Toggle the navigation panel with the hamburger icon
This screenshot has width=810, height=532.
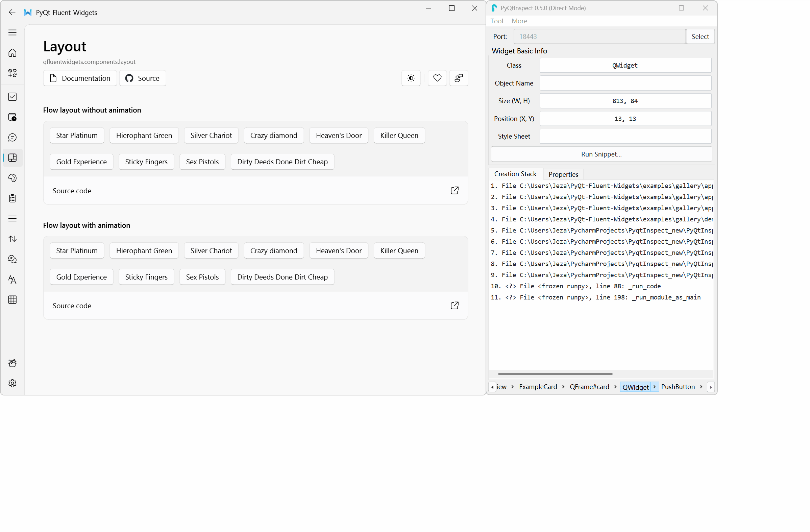pos(12,32)
